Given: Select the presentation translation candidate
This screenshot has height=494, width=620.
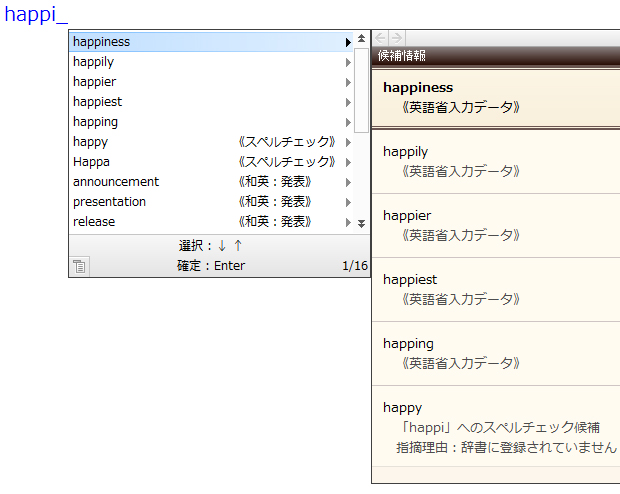Looking at the screenshot, I should point(211,202).
